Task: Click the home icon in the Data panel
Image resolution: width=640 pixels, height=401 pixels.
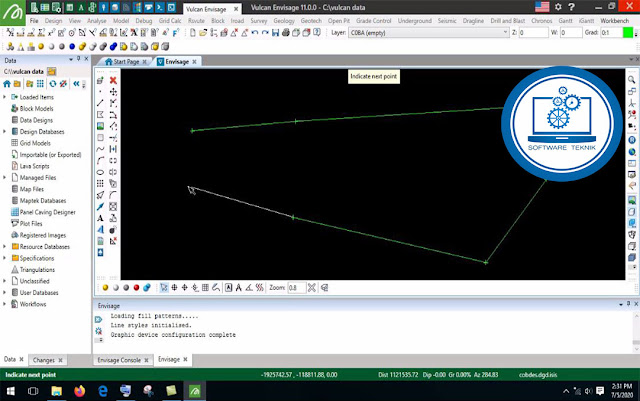Action: click(7, 84)
